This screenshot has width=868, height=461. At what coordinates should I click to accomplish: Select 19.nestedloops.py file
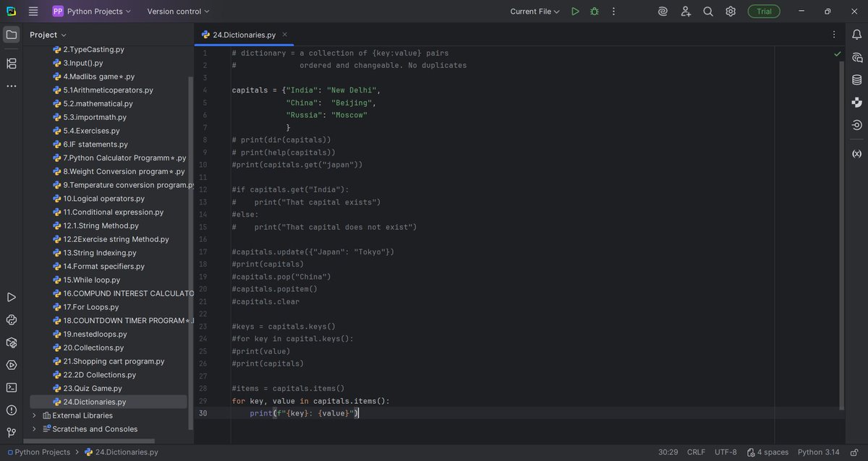point(90,334)
